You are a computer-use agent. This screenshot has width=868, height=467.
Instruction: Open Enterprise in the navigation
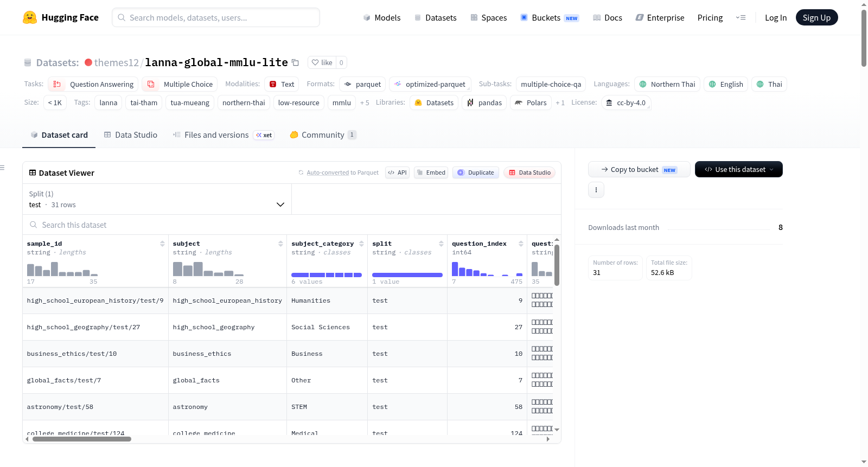660,17
